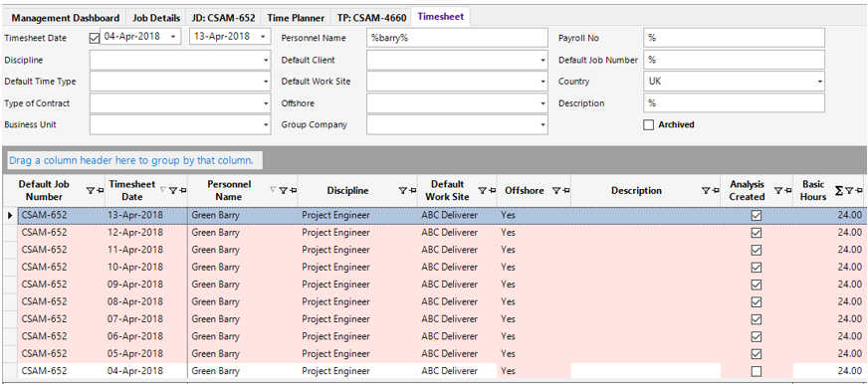Screen dimensions: 868x384
Task: Open filter for Default Job Number column
Action: click(90, 191)
